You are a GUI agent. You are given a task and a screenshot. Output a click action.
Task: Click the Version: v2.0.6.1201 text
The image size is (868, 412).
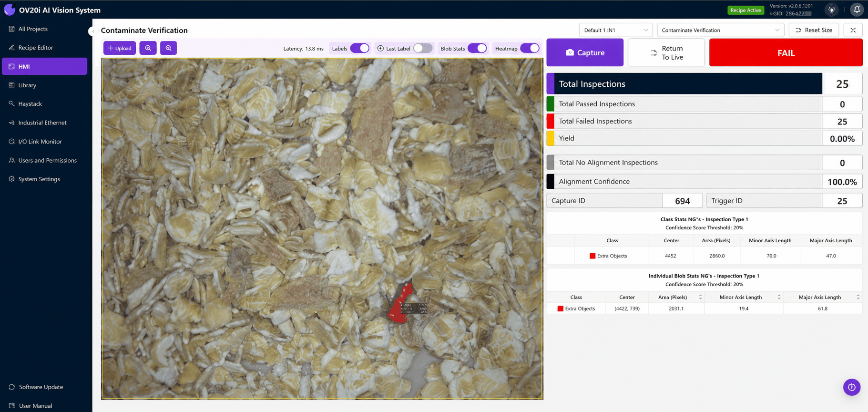pyautogui.click(x=791, y=6)
